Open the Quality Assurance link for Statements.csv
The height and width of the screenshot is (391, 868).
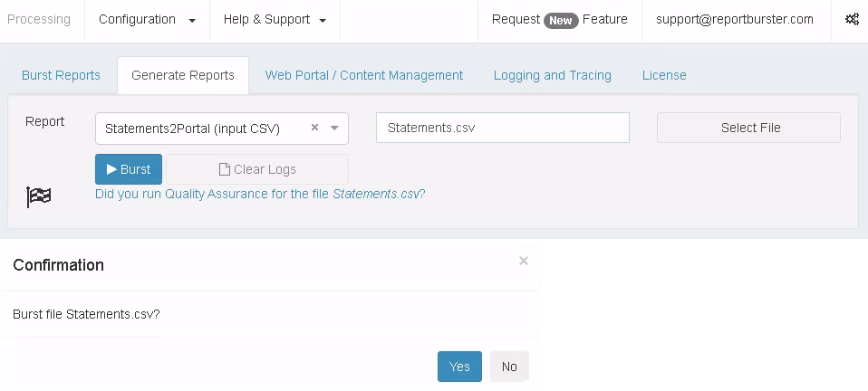click(260, 194)
